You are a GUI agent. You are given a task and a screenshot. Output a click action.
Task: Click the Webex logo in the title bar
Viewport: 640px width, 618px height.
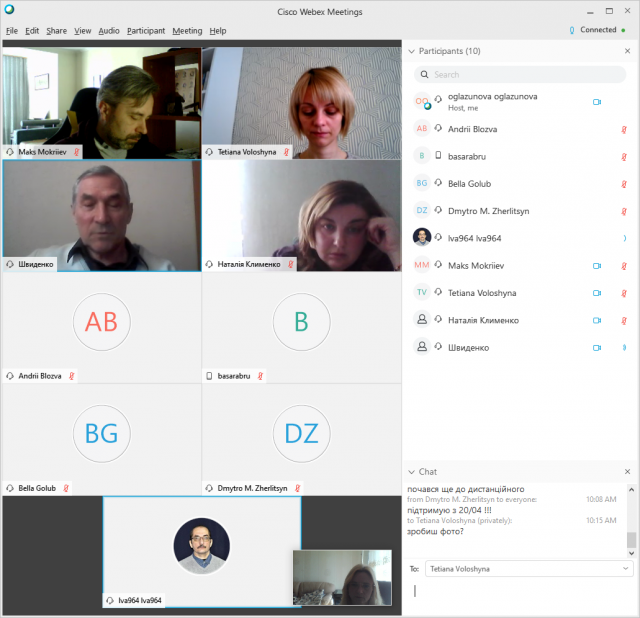tap(9, 9)
